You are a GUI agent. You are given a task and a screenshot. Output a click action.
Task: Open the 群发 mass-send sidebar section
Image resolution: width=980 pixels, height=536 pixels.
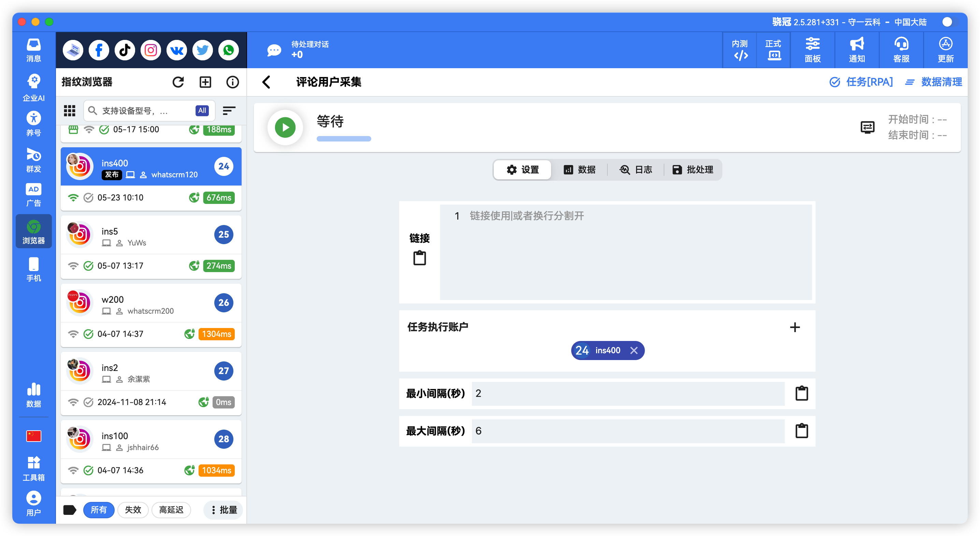click(33, 160)
